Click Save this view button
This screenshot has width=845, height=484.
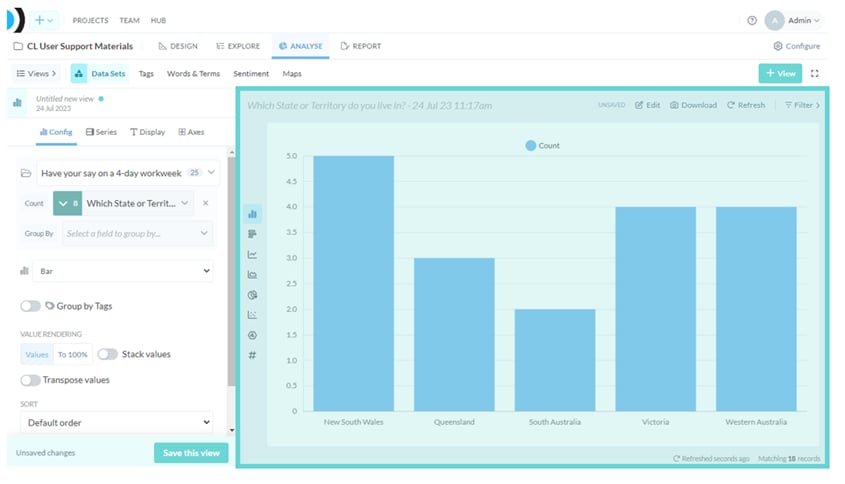[x=191, y=453]
